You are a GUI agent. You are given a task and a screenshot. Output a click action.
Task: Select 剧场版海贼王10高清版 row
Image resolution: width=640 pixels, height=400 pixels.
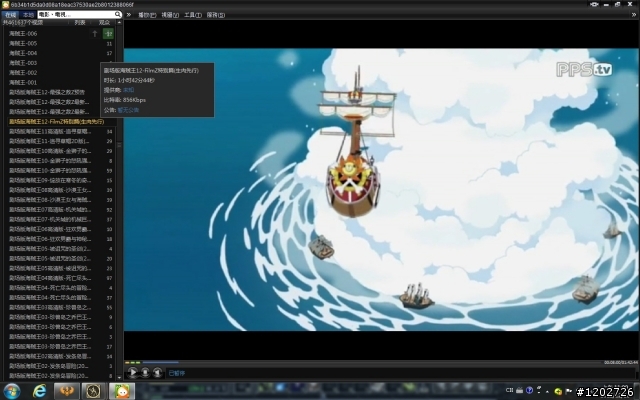[61, 151]
